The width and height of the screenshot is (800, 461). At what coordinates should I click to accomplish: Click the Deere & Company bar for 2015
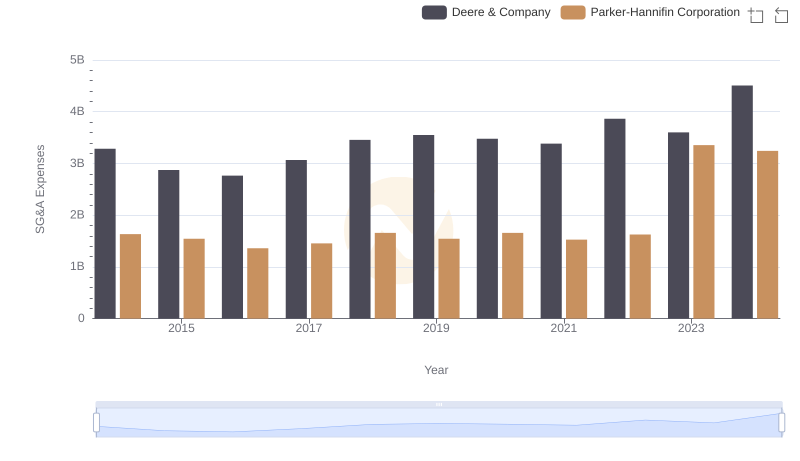point(169,244)
